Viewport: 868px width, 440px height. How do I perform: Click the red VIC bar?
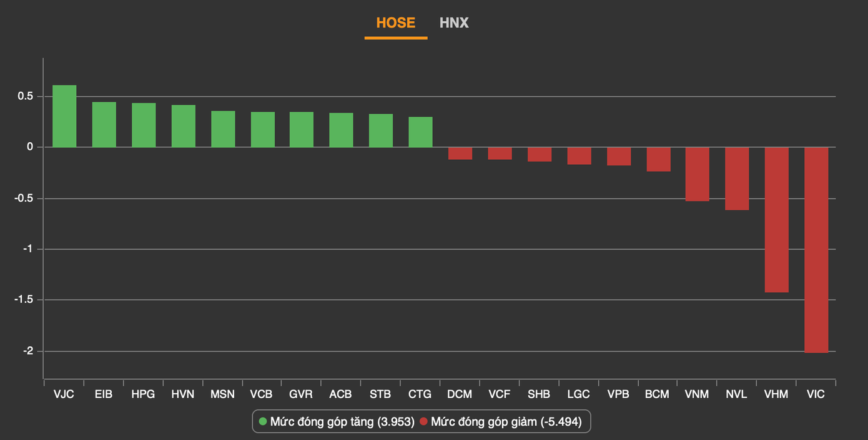[x=816, y=250]
